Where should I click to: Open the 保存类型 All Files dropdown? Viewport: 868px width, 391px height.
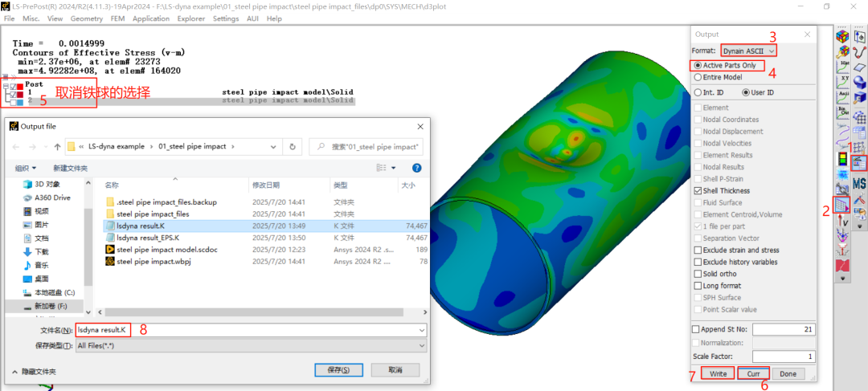coord(423,345)
